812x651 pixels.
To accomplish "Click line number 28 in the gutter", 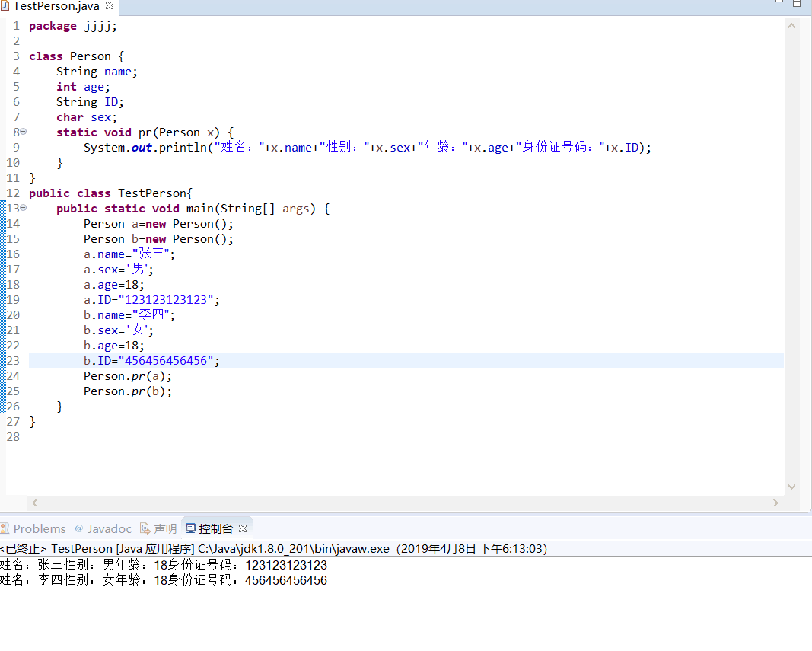I will click(13, 437).
